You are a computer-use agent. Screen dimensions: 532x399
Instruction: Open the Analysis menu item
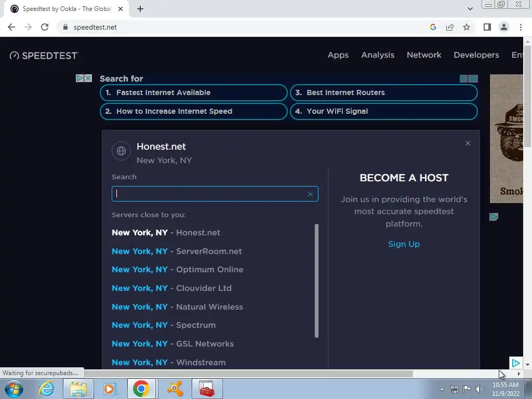click(x=378, y=55)
